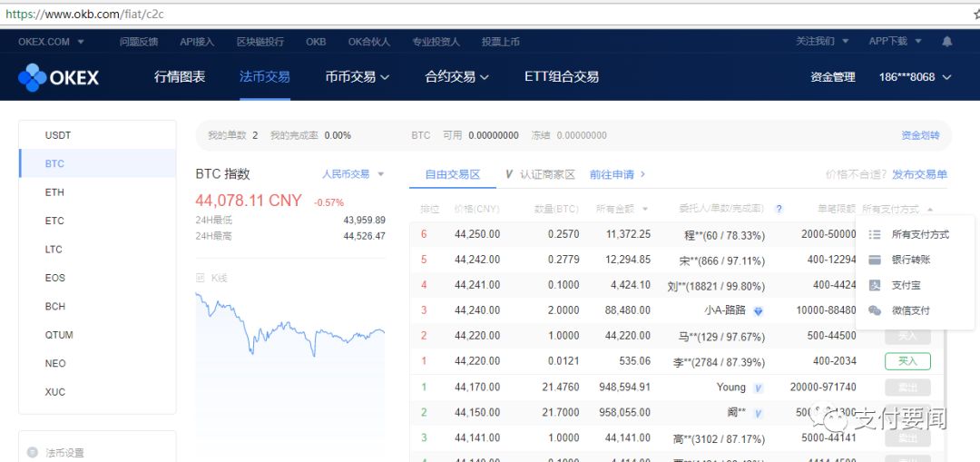Select BCH in coin list
The image size is (980, 462).
pos(97,306)
